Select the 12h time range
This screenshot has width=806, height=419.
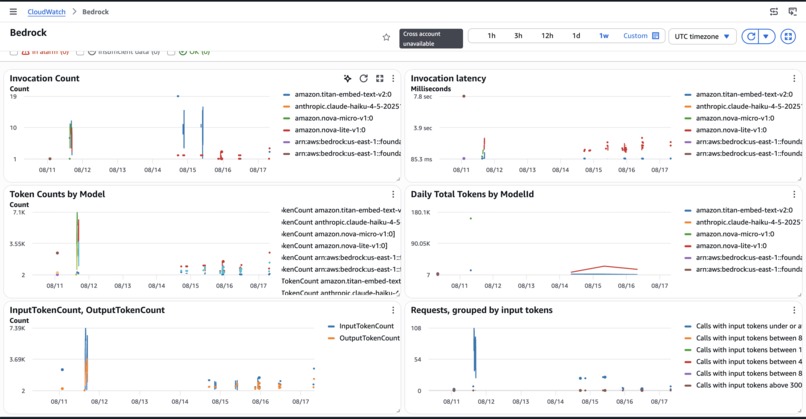click(547, 35)
